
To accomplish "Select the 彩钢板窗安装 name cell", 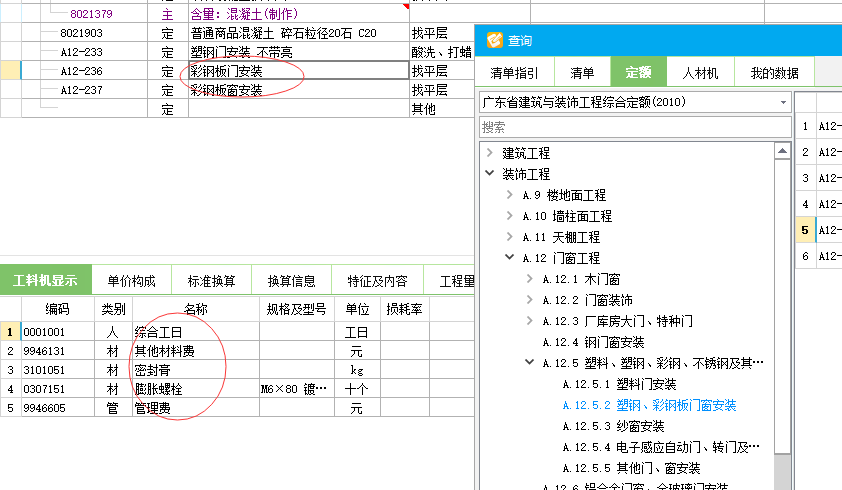I will coord(299,90).
